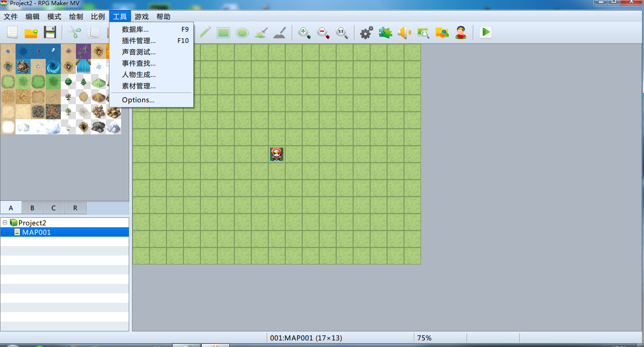Select the Shadow Pen tool
The image size is (644, 347).
click(280, 33)
